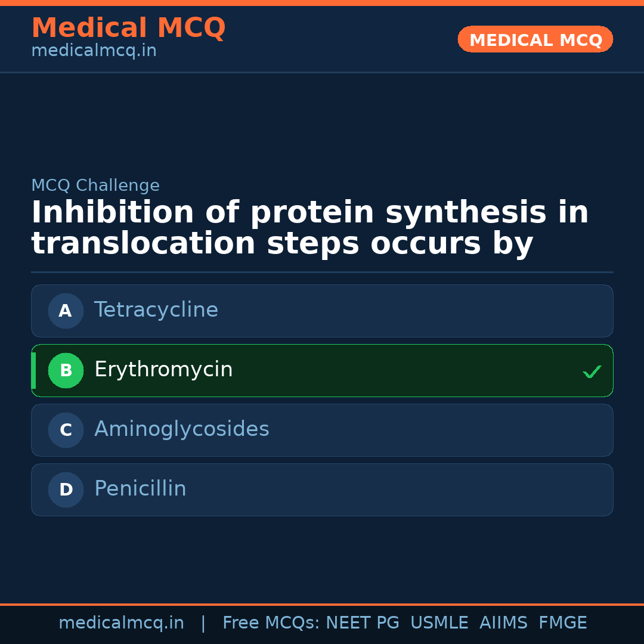Click the MCQ Challenge label
This screenshot has height=644, width=644.
tap(95, 185)
